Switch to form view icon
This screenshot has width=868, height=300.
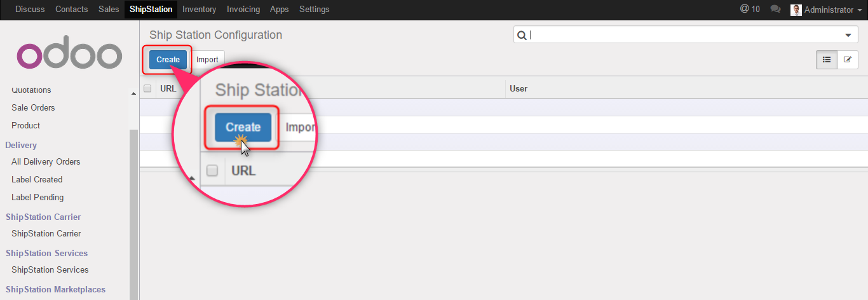click(x=847, y=60)
